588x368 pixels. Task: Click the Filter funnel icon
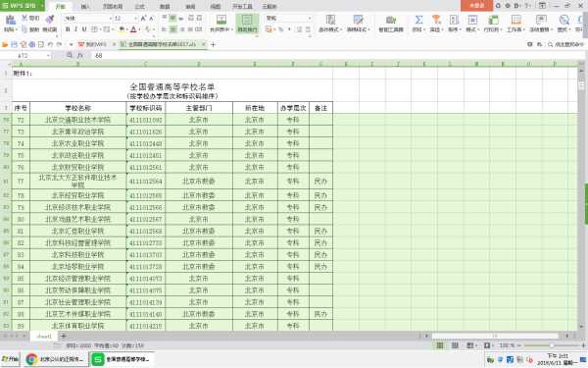(436, 20)
